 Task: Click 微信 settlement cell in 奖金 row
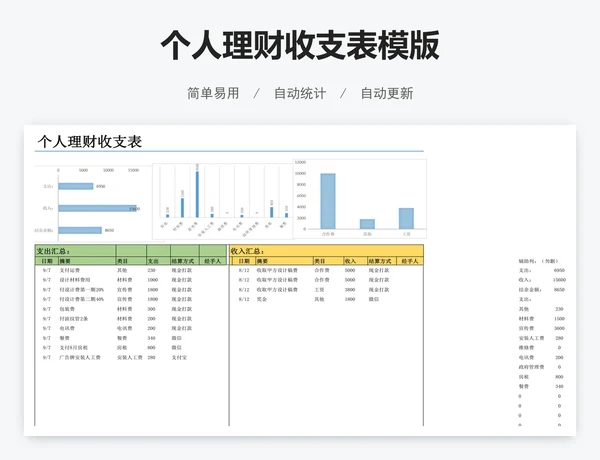pos(374,299)
